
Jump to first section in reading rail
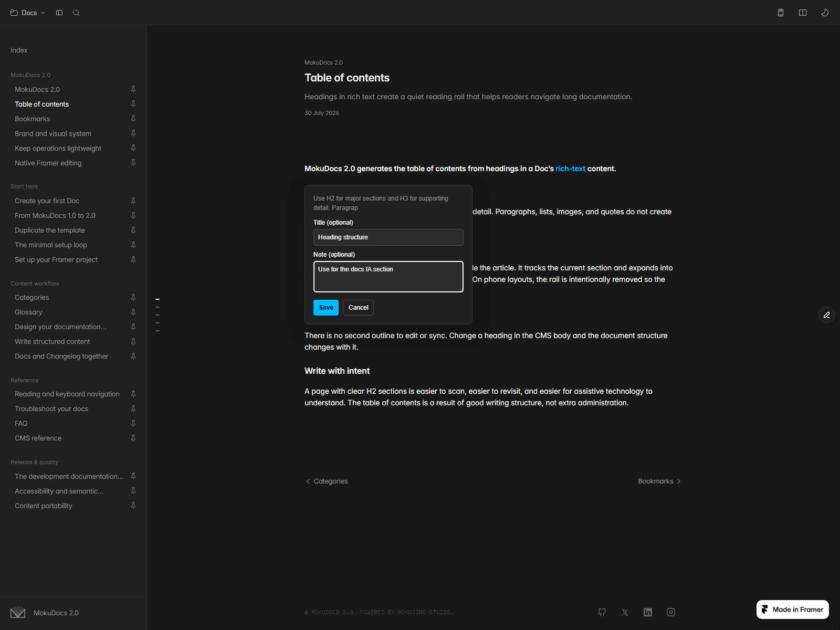pyautogui.click(x=157, y=299)
